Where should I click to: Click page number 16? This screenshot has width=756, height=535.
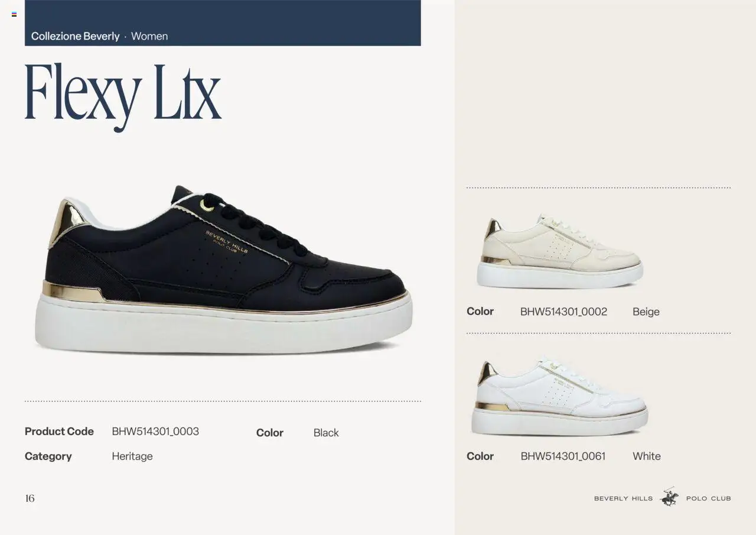30,498
